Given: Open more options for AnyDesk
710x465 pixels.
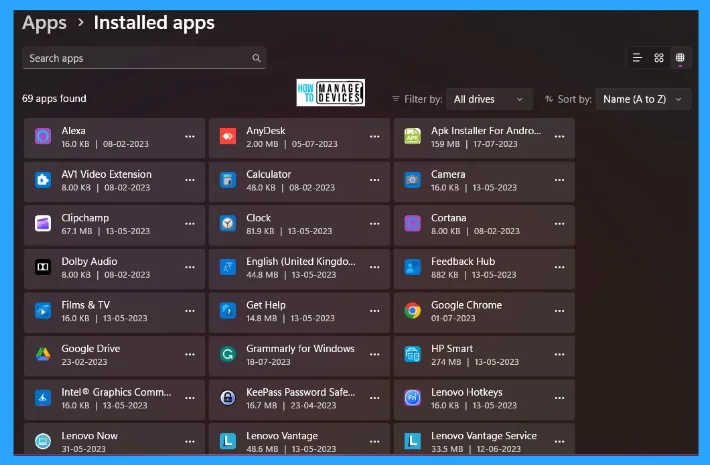Looking at the screenshot, I should [374, 136].
